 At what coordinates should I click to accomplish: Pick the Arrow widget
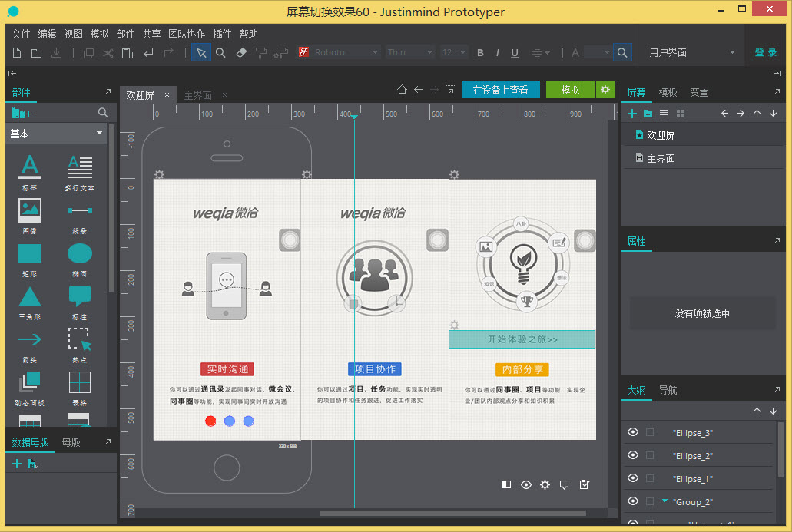30,345
